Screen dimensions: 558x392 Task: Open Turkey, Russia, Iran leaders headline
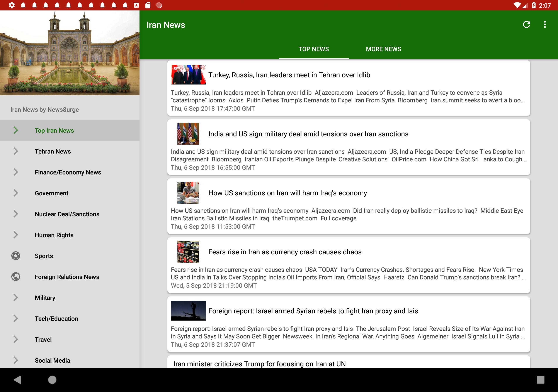(x=289, y=75)
